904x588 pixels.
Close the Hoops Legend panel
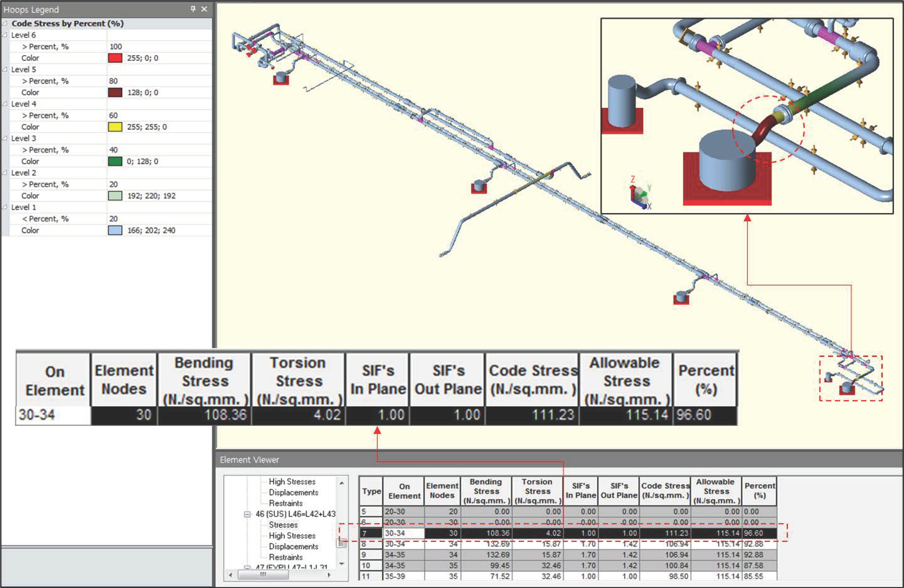[204, 9]
